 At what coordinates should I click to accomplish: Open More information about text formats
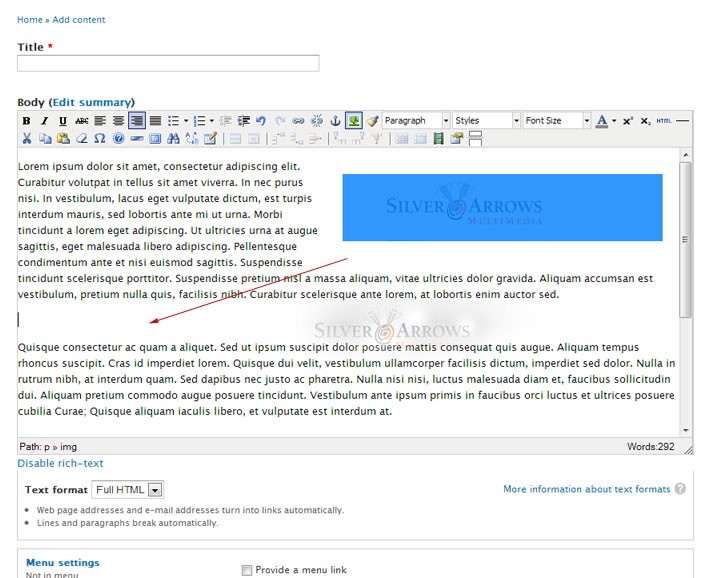[587, 489]
